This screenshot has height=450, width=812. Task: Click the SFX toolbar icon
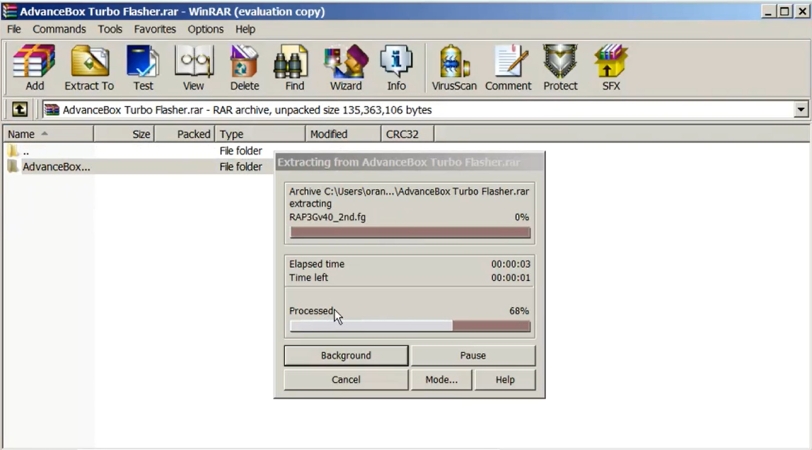611,68
